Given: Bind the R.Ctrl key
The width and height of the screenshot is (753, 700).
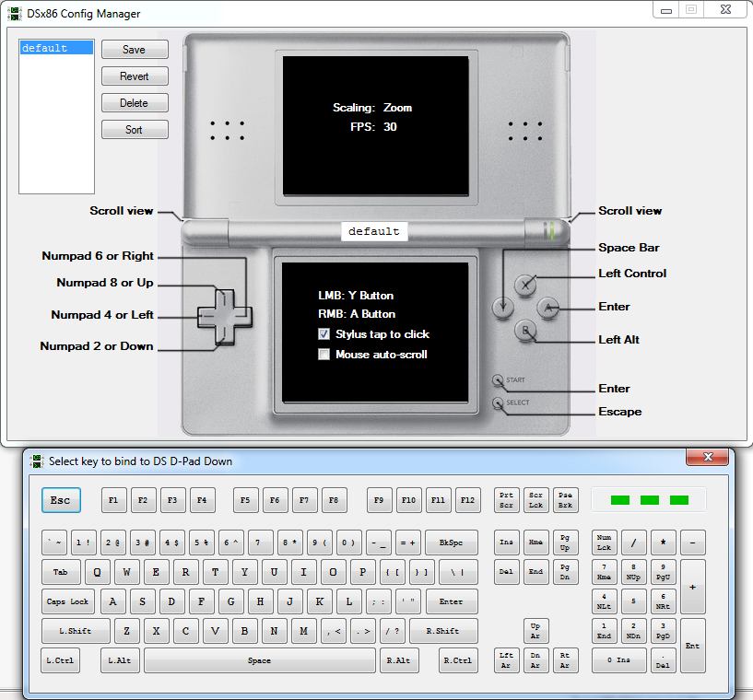Looking at the screenshot, I should (459, 660).
